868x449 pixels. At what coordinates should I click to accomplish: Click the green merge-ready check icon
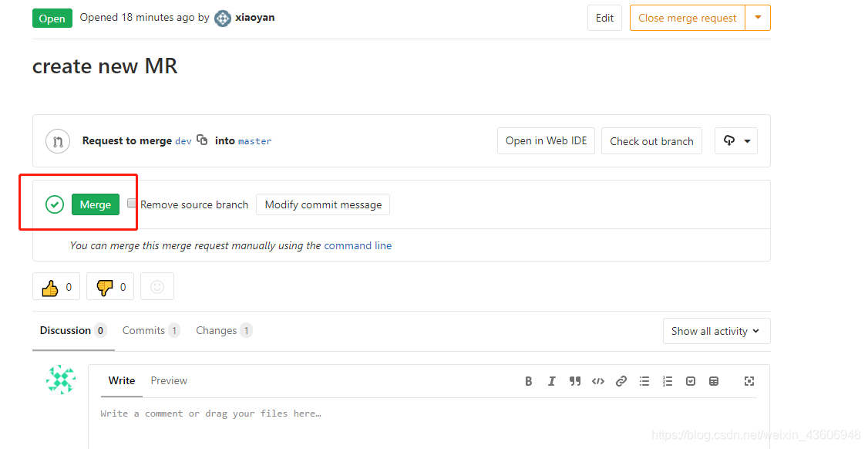coord(54,204)
